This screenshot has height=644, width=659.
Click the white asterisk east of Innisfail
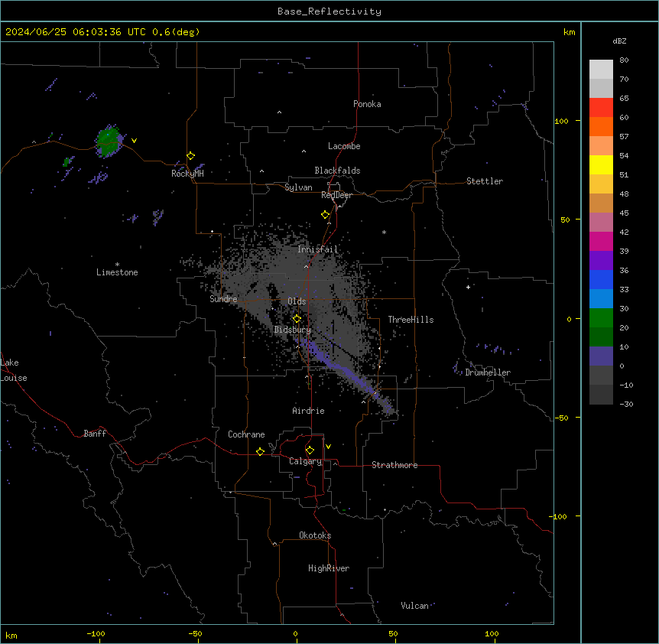pyautogui.click(x=384, y=232)
